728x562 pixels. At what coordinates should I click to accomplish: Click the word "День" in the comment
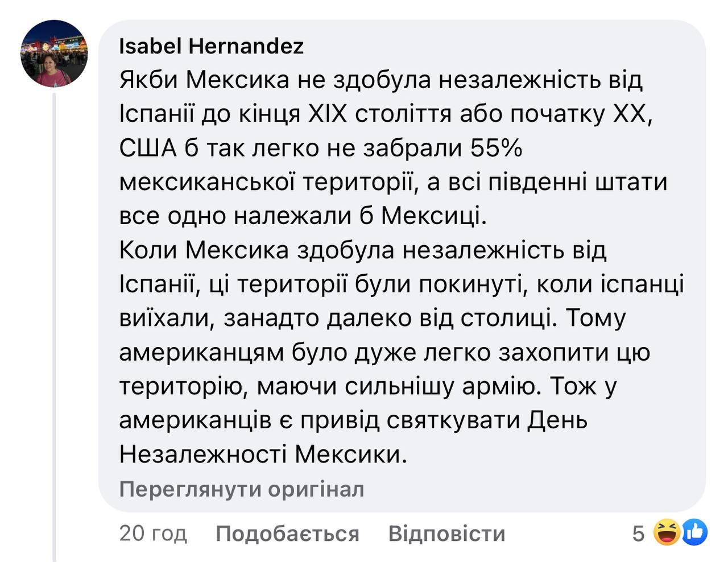point(557,420)
